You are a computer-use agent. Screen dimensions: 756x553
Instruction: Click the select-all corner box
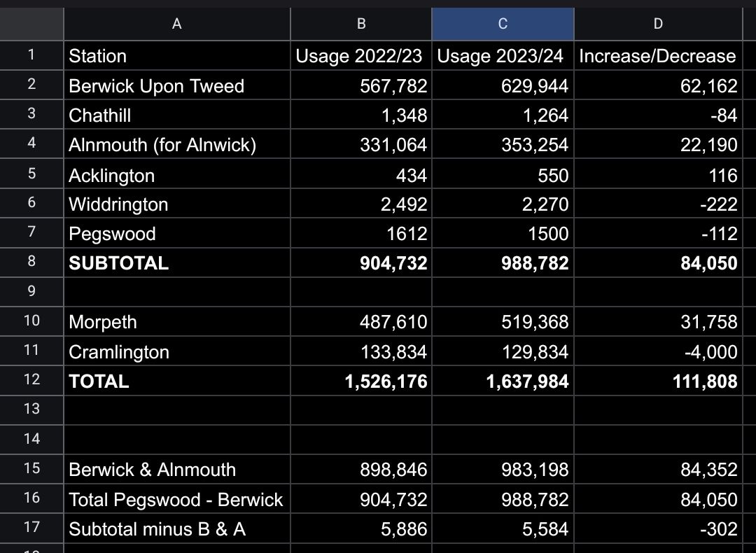pyautogui.click(x=31, y=24)
